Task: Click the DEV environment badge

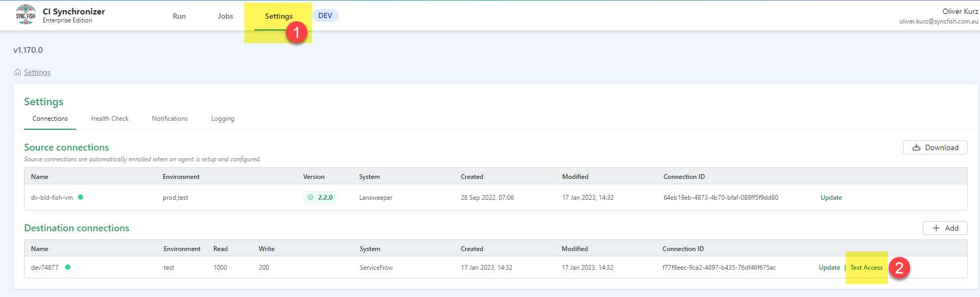Action: [x=325, y=15]
